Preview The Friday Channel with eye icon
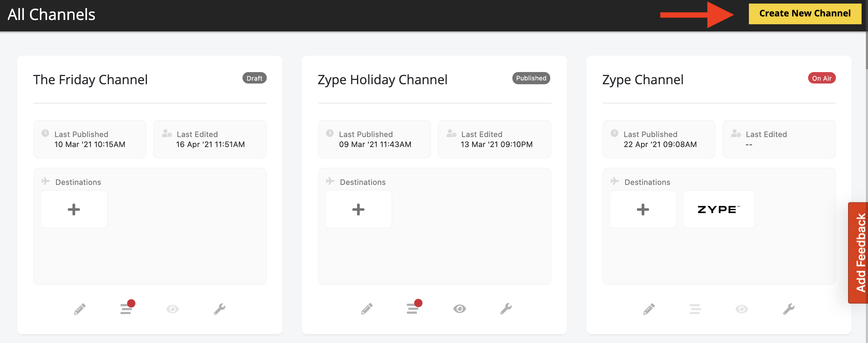 173,309
